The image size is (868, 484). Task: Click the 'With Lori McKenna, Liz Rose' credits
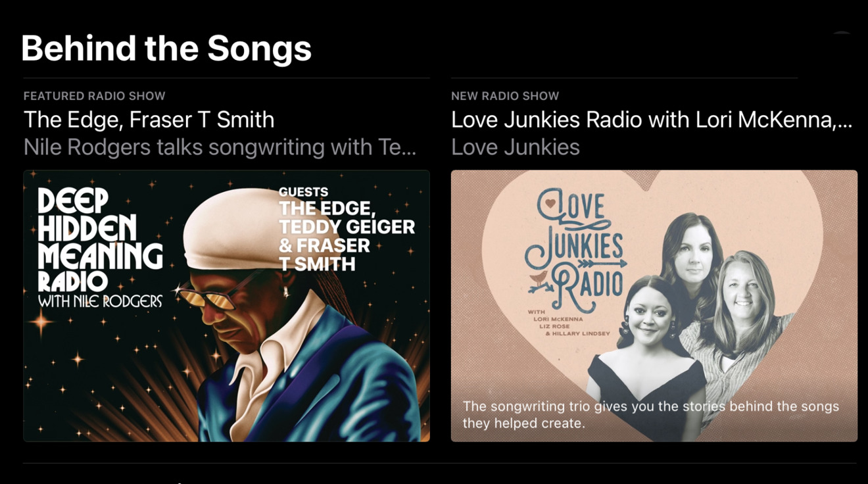pyautogui.click(x=569, y=323)
